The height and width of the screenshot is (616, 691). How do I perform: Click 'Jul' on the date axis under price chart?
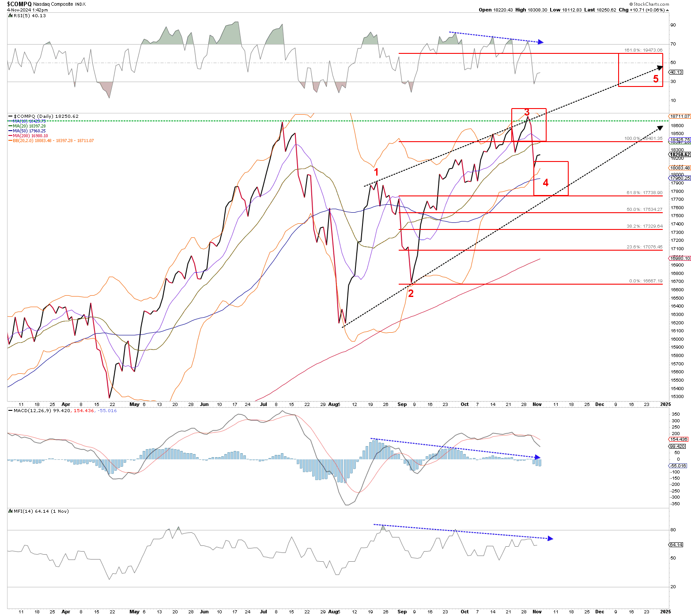[x=264, y=404]
